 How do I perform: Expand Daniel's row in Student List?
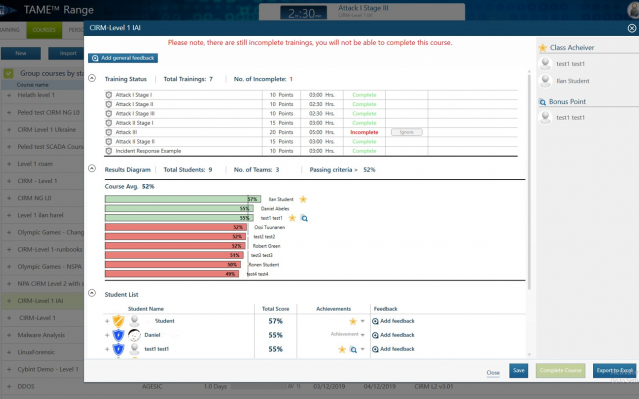pyautogui.click(x=107, y=335)
